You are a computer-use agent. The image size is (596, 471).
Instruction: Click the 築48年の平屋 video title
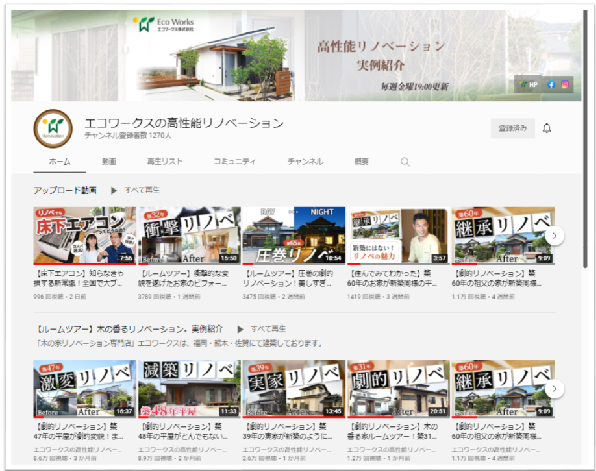click(183, 431)
